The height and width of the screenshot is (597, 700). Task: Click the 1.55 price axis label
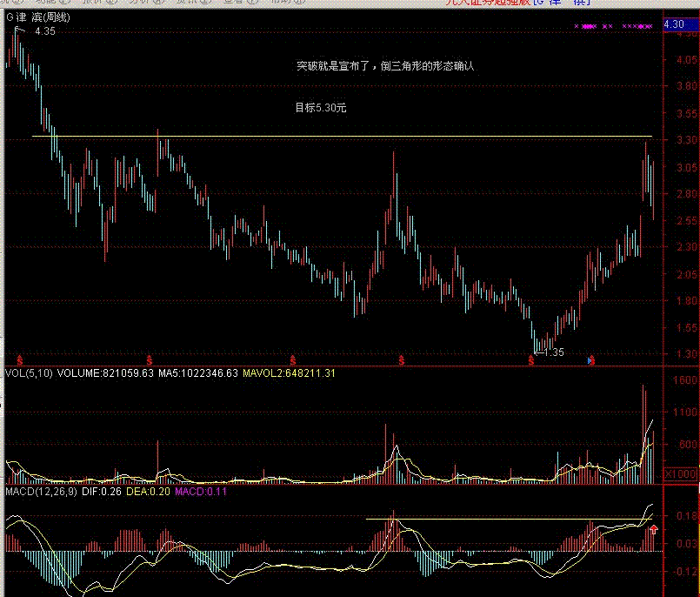point(687,328)
